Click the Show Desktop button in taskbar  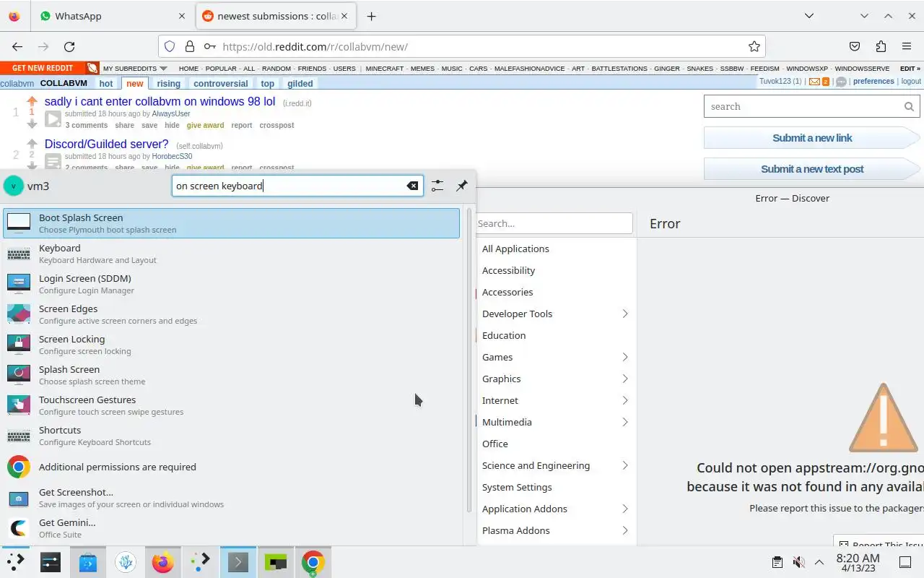[x=905, y=562]
